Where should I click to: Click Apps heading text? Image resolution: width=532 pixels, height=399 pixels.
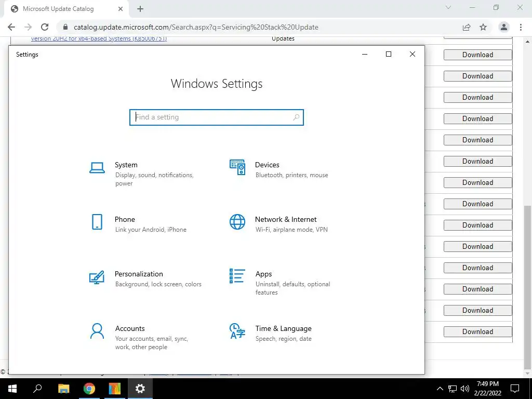[263, 274]
